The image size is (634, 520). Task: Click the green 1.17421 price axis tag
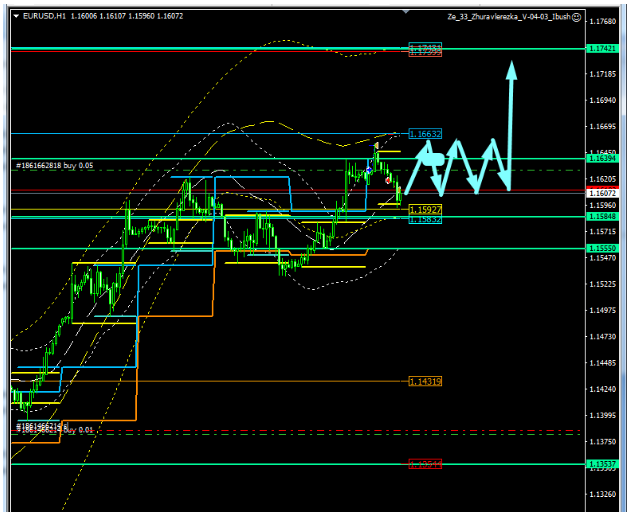coord(603,48)
